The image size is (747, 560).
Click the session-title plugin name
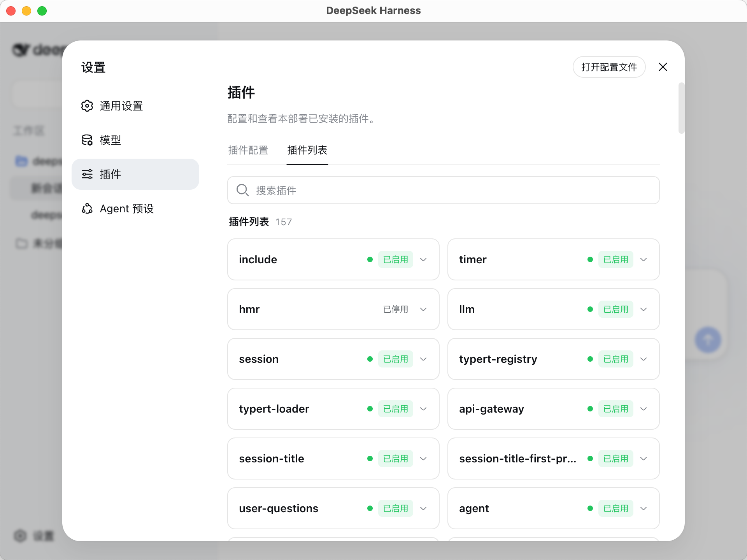pos(272,458)
